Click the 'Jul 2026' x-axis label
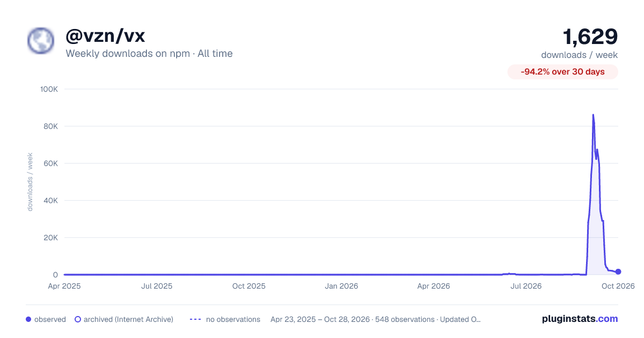 click(525, 286)
